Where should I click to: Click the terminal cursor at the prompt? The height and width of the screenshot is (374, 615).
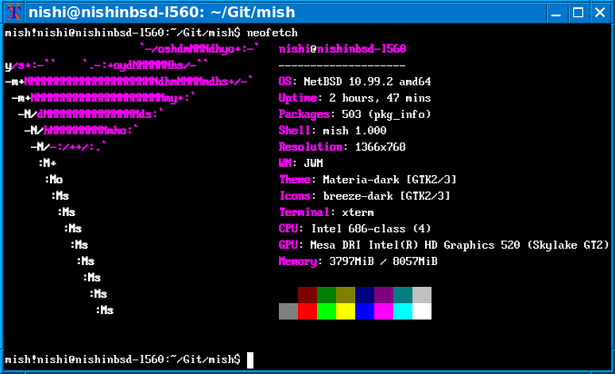click(250, 360)
